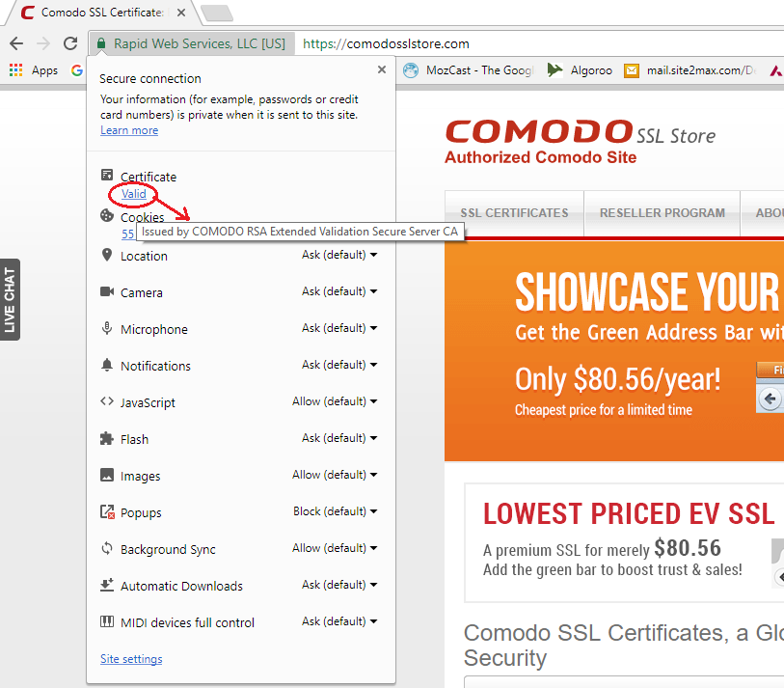Click the MIDI devices icon
This screenshot has height=688, width=784.
click(107, 621)
